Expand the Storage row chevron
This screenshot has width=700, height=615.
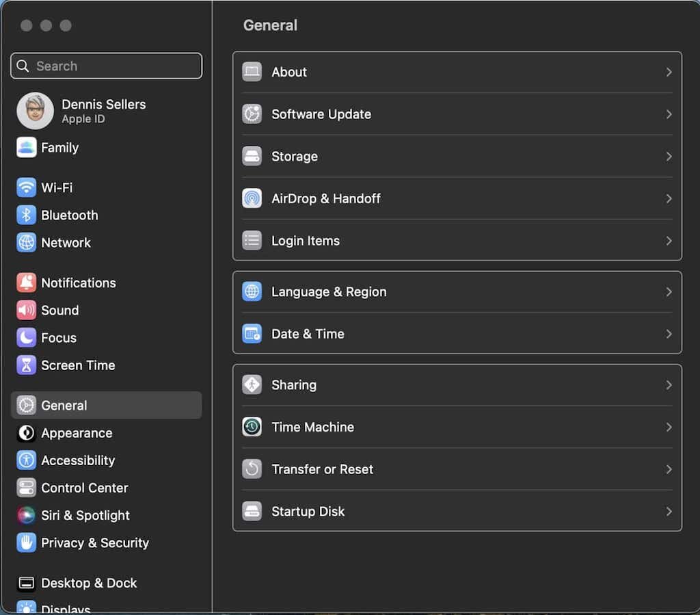tap(669, 157)
